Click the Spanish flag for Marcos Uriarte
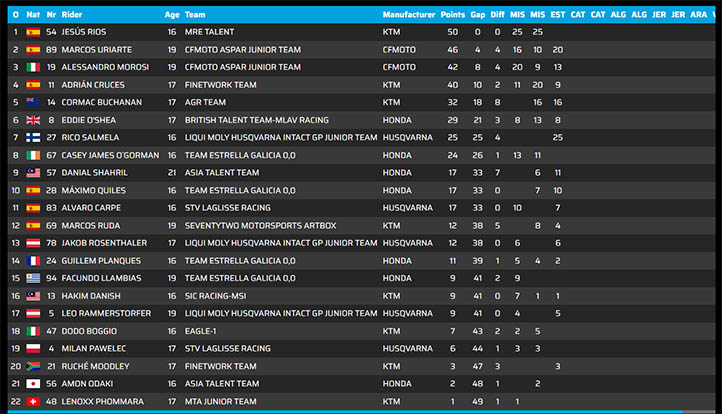This screenshot has height=414, width=722. click(x=33, y=50)
